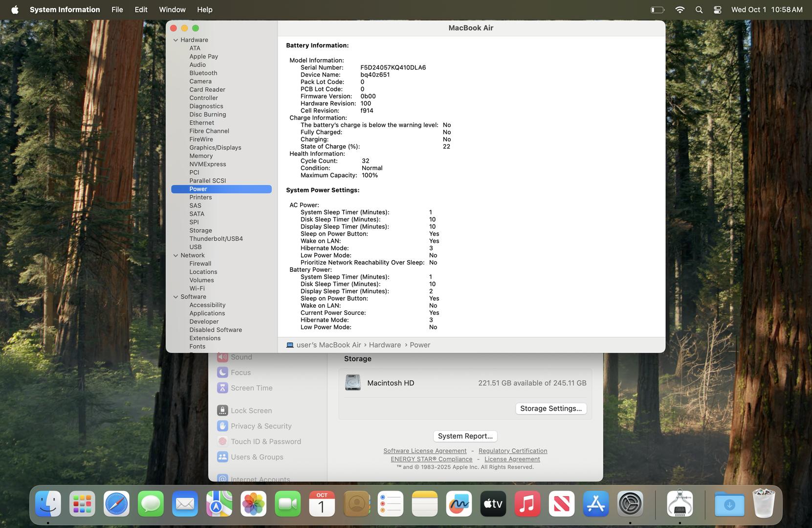Click the Storage Settings... button
This screenshot has width=812, height=528.
coord(550,409)
